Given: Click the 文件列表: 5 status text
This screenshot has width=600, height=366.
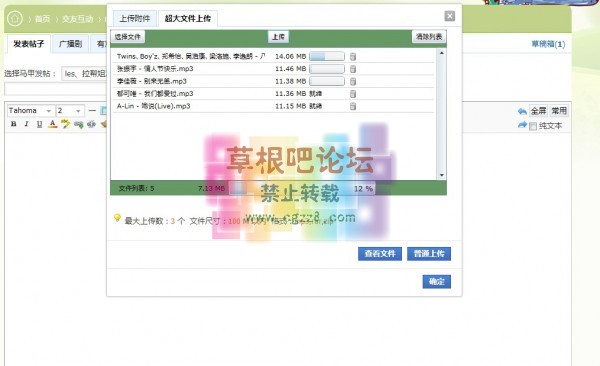Looking at the screenshot, I should 137,188.
